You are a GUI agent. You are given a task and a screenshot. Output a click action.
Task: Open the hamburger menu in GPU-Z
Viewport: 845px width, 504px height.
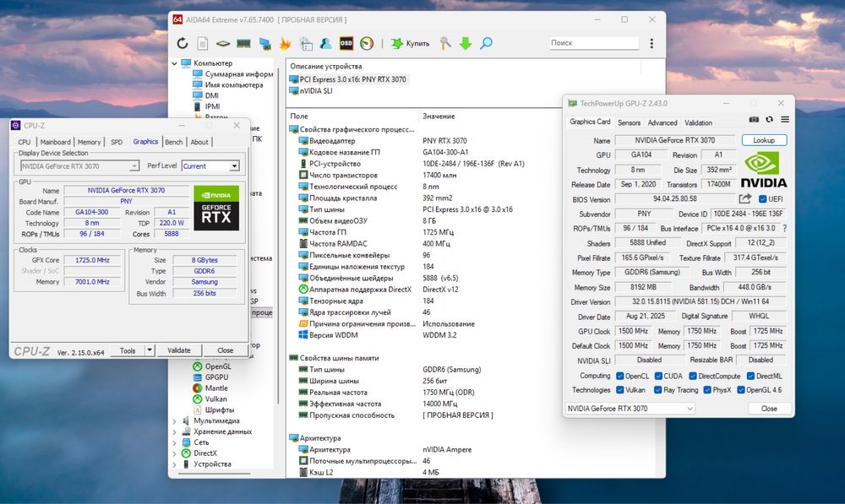(x=785, y=120)
